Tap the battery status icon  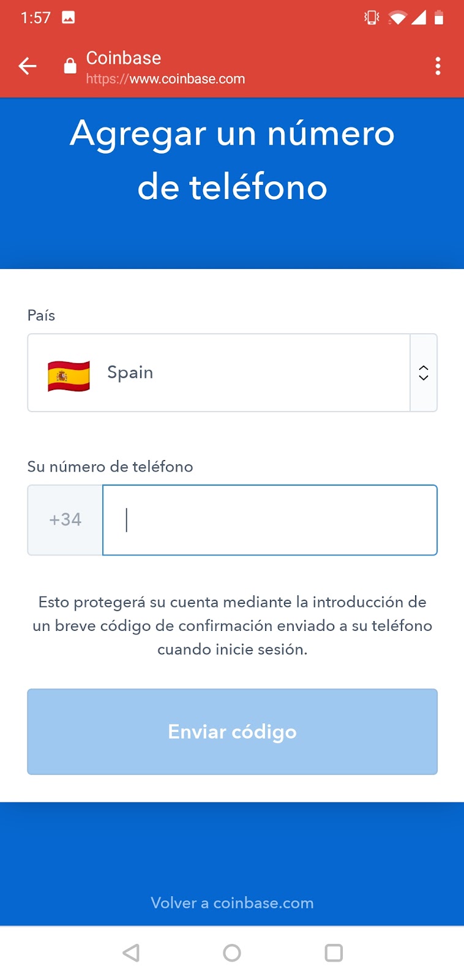[x=439, y=17]
